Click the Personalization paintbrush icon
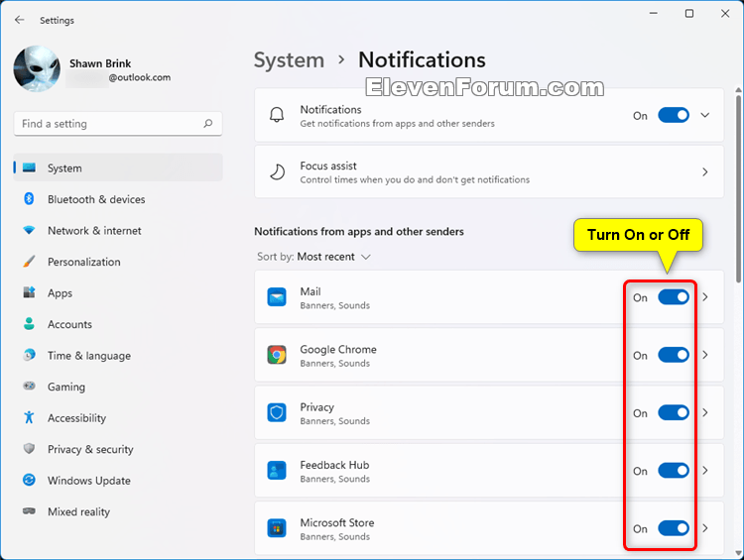This screenshot has width=744, height=560. point(29,262)
